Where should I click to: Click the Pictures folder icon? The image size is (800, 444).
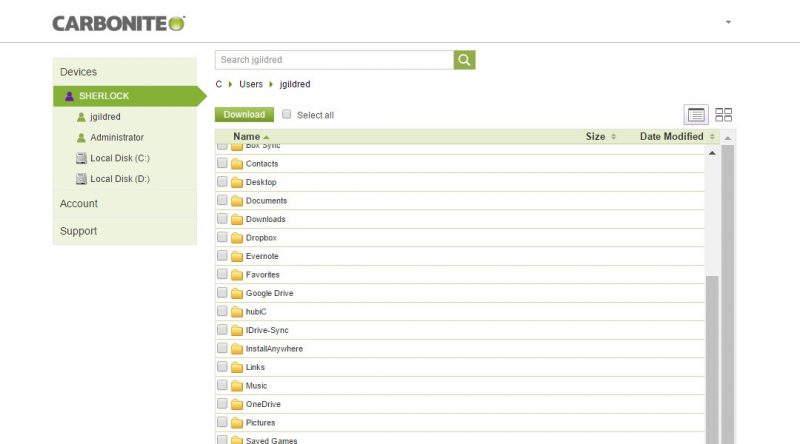tap(237, 423)
